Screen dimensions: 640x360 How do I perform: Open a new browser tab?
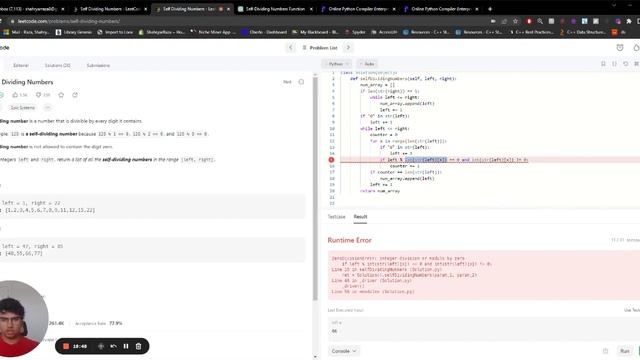pyautogui.click(x=490, y=9)
